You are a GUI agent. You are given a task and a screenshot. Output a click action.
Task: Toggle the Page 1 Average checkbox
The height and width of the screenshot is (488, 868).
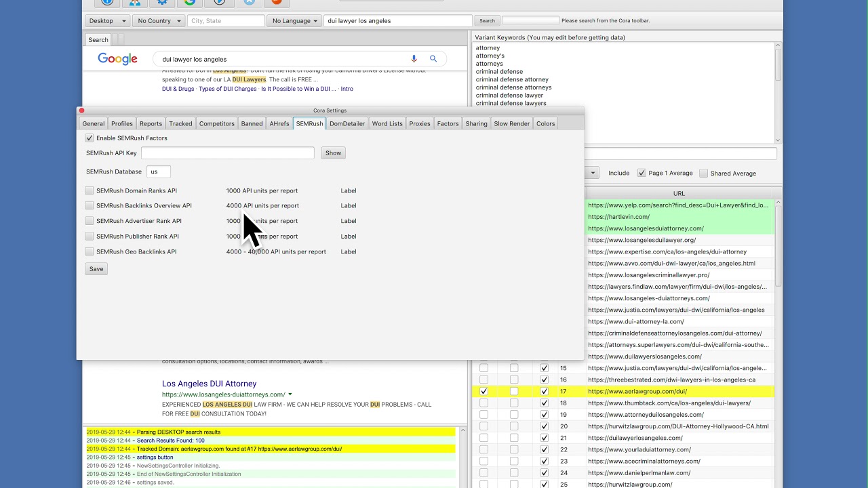click(642, 174)
